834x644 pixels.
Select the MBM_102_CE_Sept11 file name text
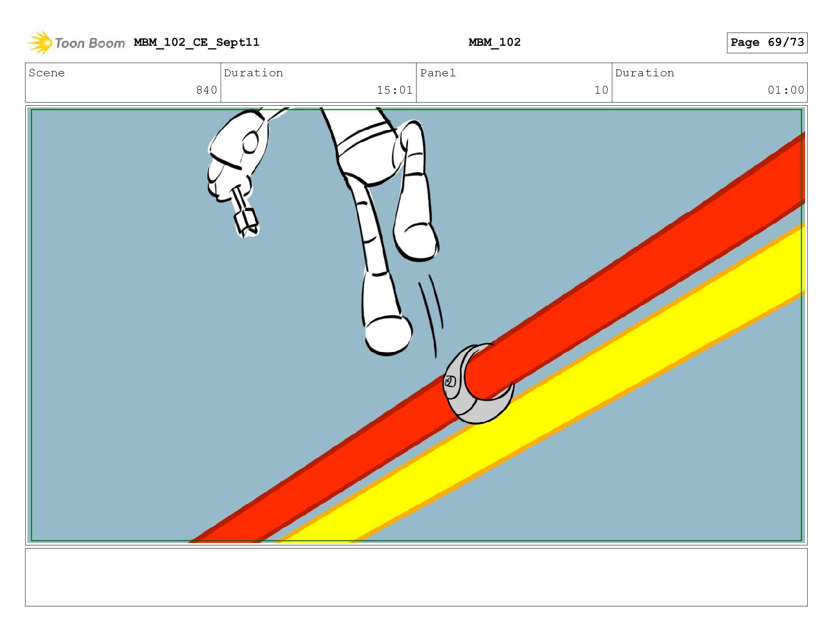pyautogui.click(x=196, y=42)
